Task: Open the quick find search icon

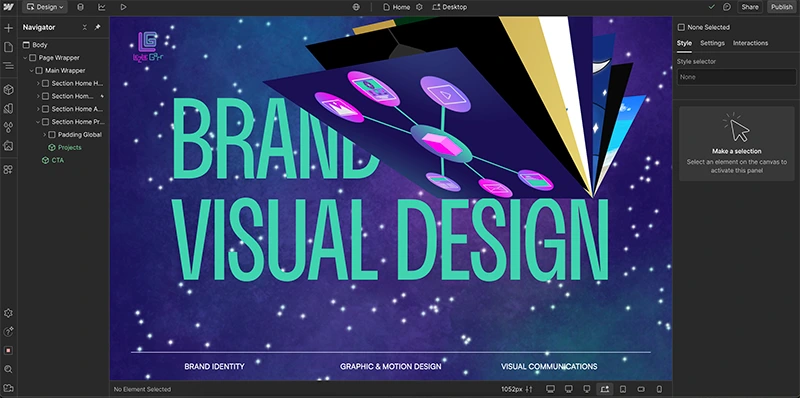Action: 8,369
